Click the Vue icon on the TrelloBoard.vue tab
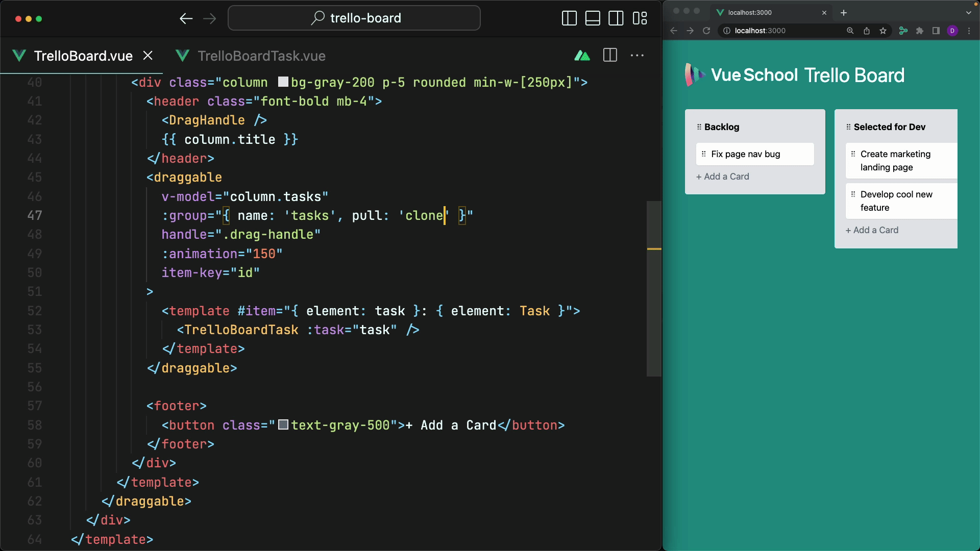This screenshot has width=980, height=551. point(19,56)
